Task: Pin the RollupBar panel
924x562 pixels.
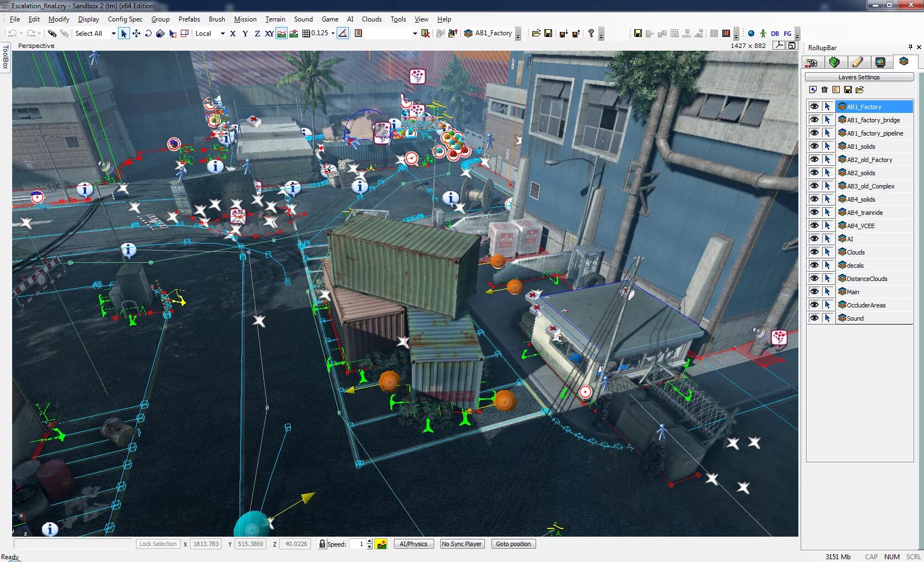Action: tap(910, 47)
